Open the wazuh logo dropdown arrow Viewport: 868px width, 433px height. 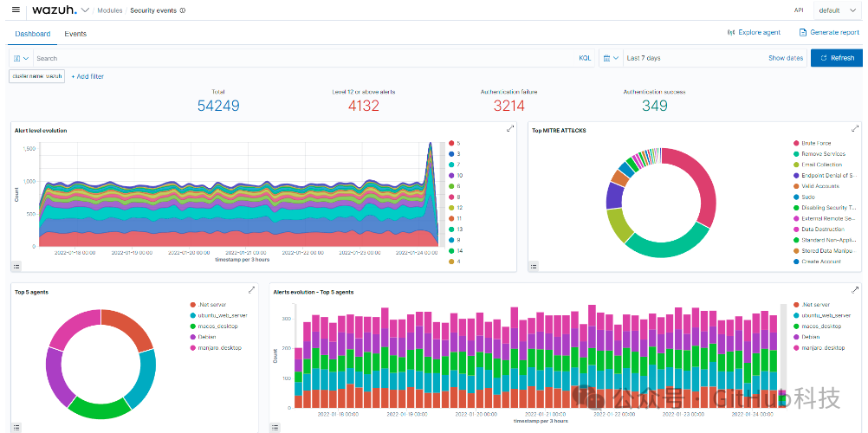[85, 10]
